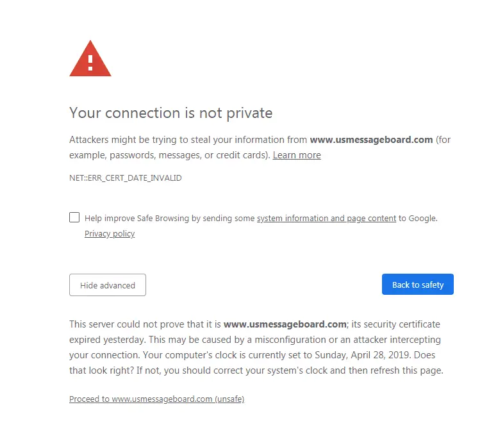Collapse details with Hide advanced button
This screenshot has width=498, height=448.
(x=108, y=285)
